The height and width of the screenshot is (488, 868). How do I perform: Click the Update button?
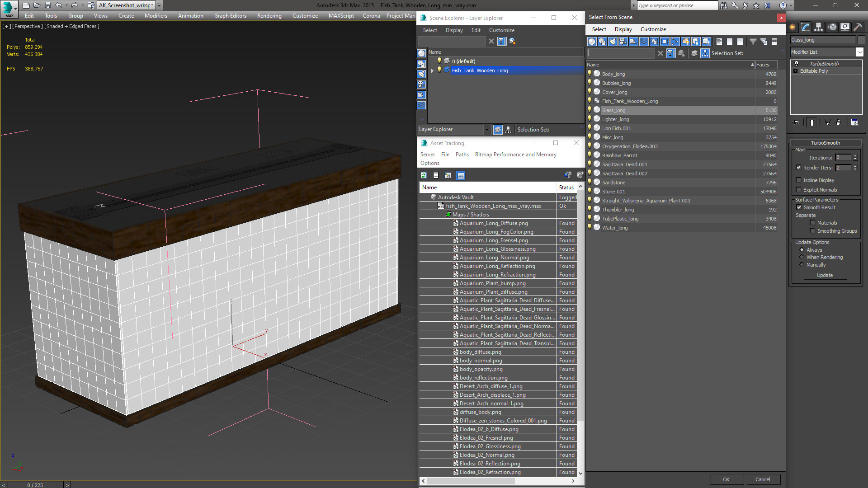click(825, 275)
